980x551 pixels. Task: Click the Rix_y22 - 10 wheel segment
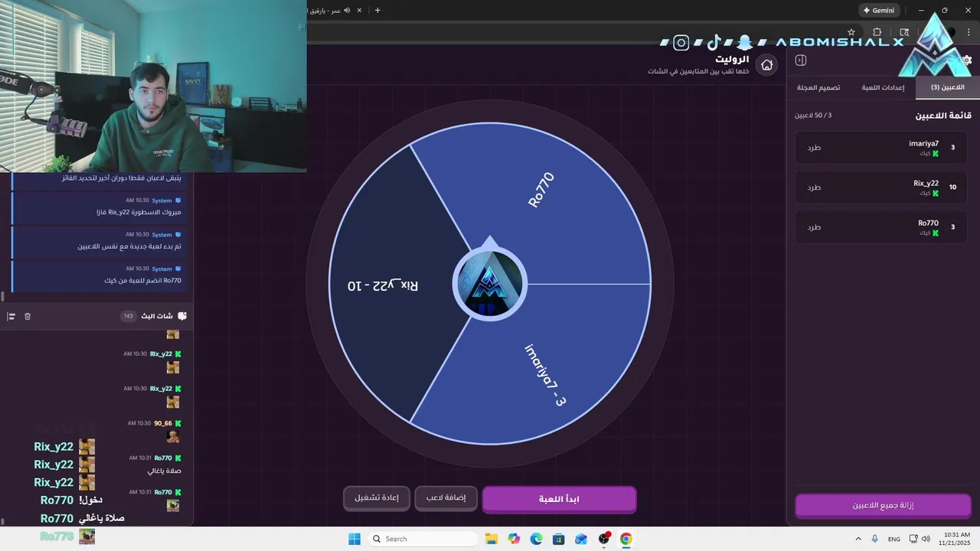coord(383,285)
